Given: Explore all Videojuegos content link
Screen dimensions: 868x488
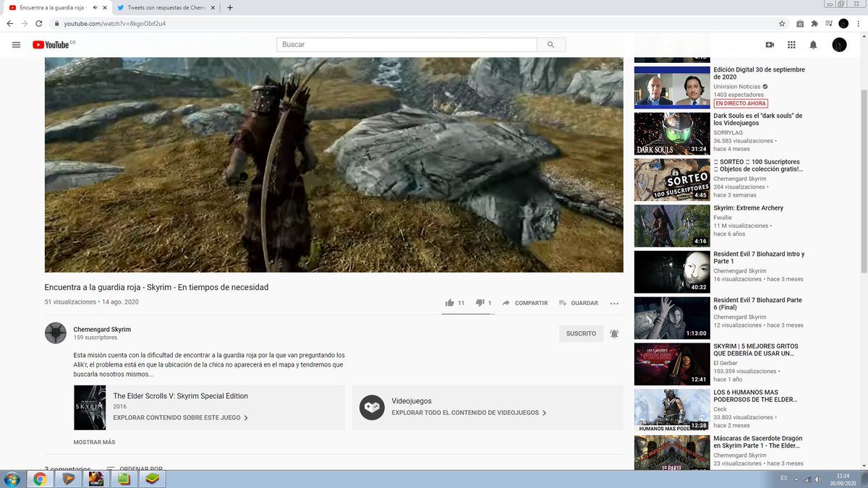Looking at the screenshot, I should 469,413.
